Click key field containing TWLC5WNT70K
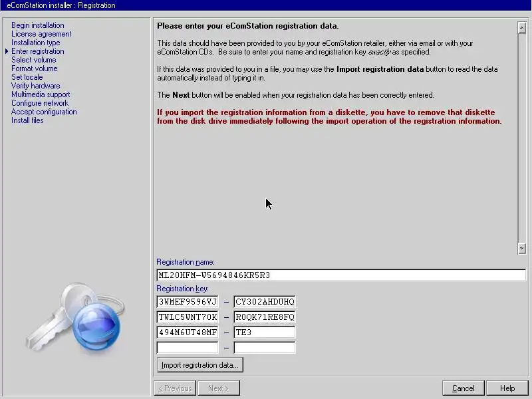Viewport: 532px width, 399px height. click(x=188, y=317)
